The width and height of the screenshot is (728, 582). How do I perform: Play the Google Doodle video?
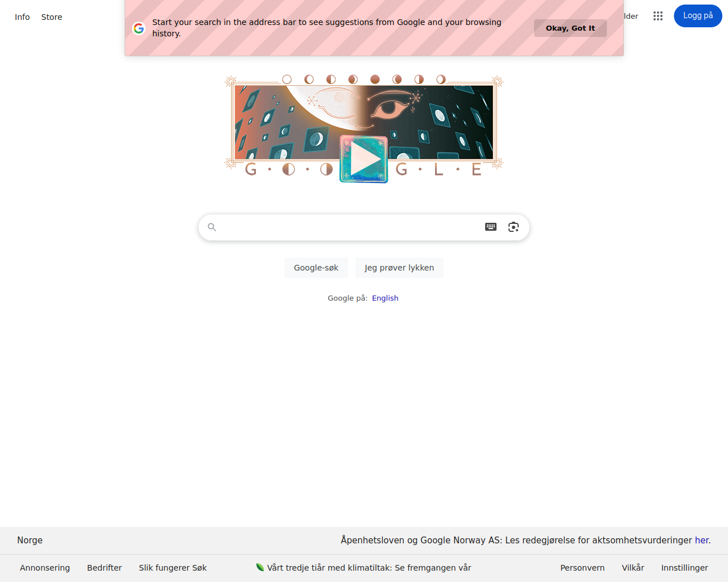tap(364, 159)
